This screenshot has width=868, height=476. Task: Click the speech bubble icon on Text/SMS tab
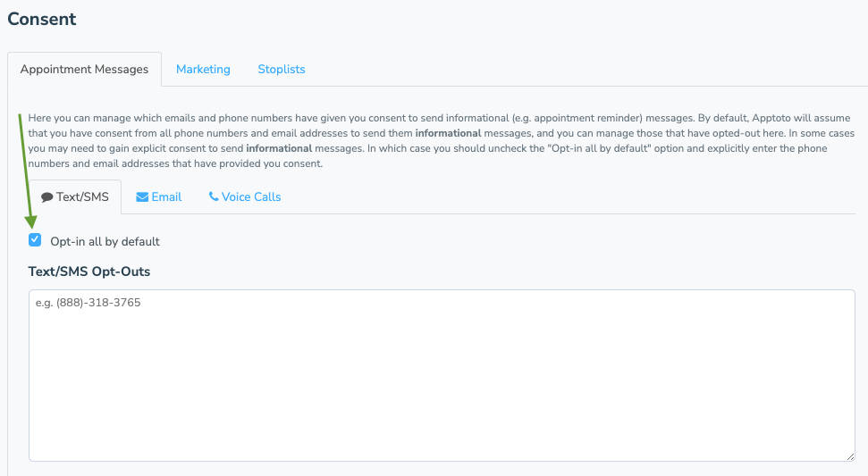(x=47, y=197)
